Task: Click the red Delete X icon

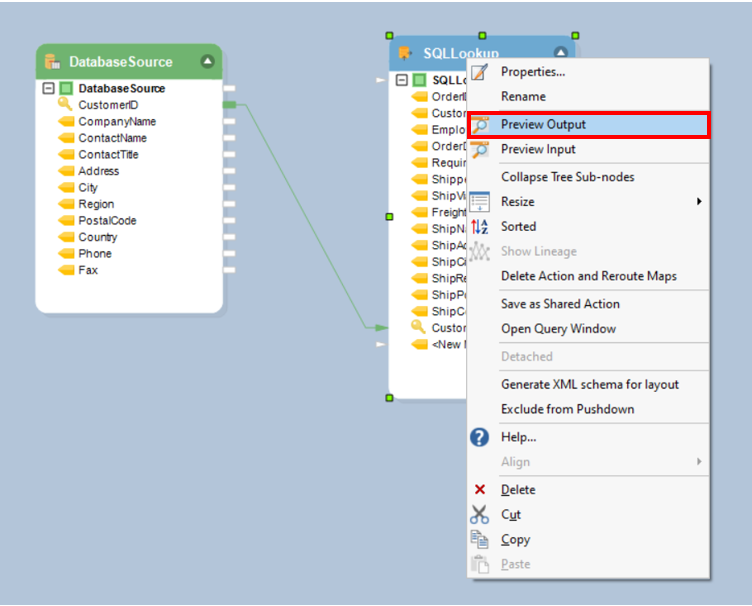Action: 480,490
